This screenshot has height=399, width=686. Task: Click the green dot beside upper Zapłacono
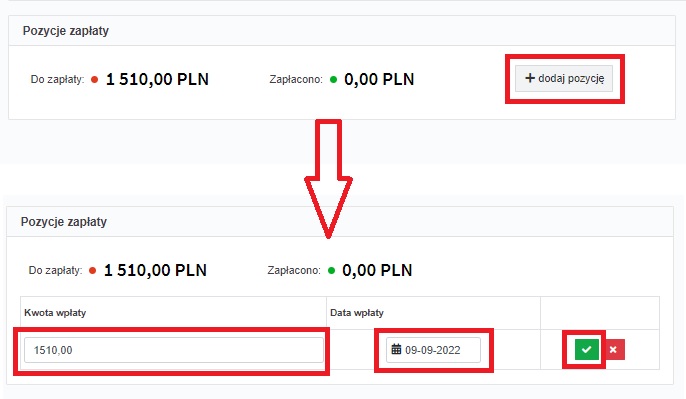[x=333, y=80]
